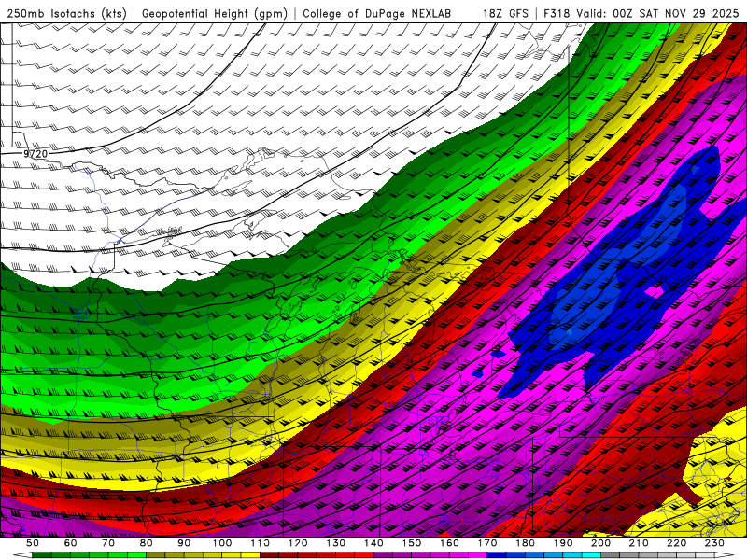Image resolution: width=747 pixels, height=560 pixels.
Task: Click the '80' knots legend value
Action: click(x=147, y=543)
